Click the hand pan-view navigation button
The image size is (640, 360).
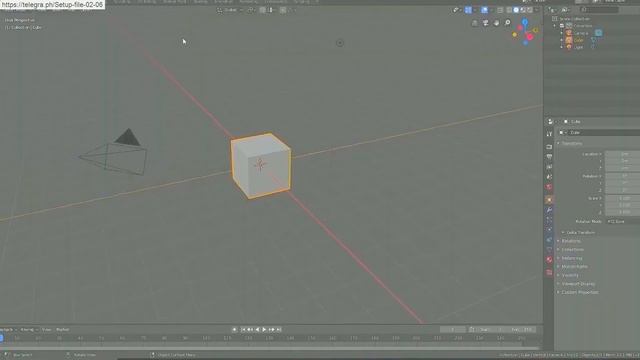(496, 23)
